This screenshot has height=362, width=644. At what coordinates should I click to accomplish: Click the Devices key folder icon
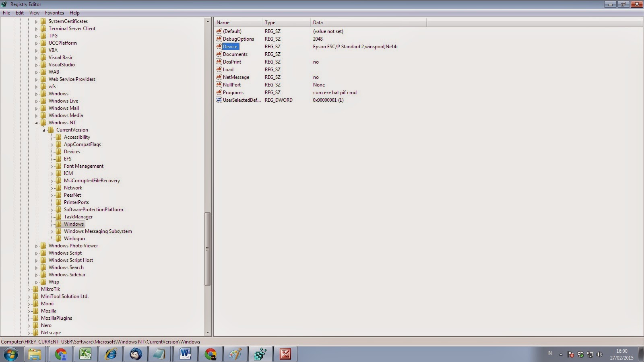[59, 152]
